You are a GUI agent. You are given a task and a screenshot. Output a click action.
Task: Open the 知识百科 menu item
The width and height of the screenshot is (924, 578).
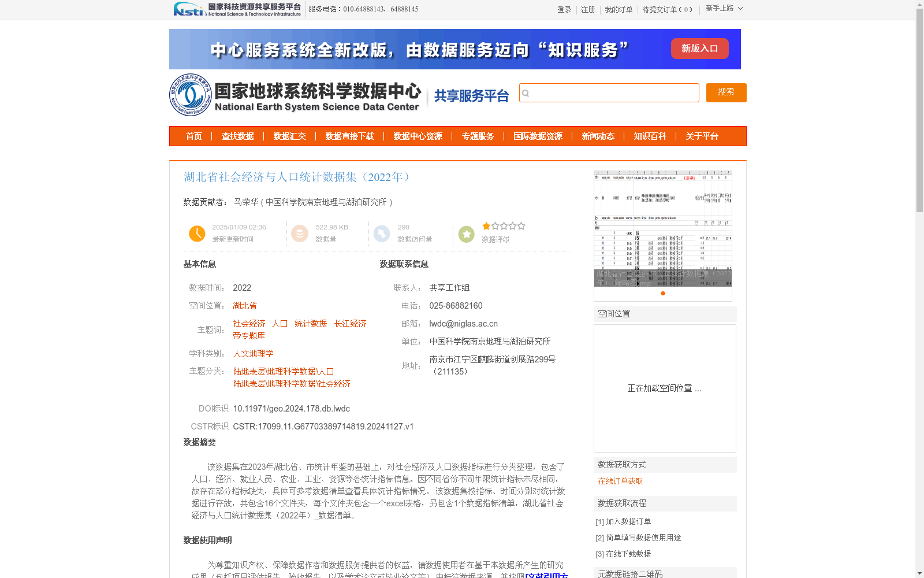tap(650, 136)
